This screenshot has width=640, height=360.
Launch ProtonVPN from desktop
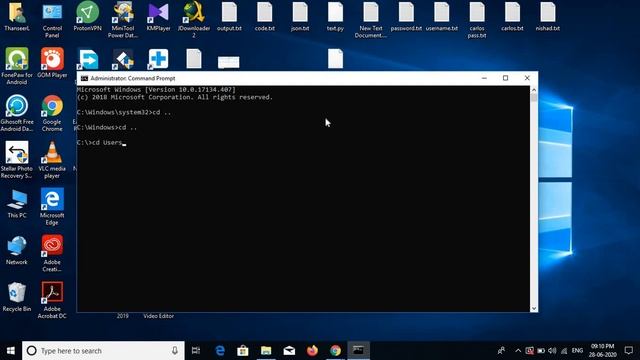pos(87,16)
